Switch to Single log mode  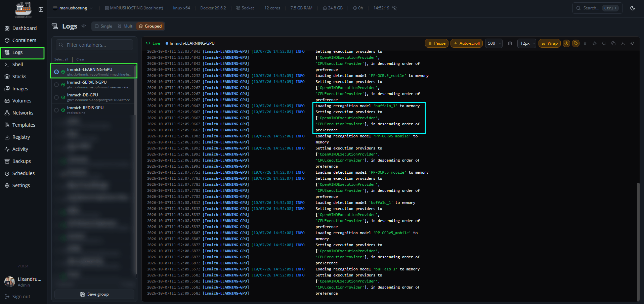point(103,26)
